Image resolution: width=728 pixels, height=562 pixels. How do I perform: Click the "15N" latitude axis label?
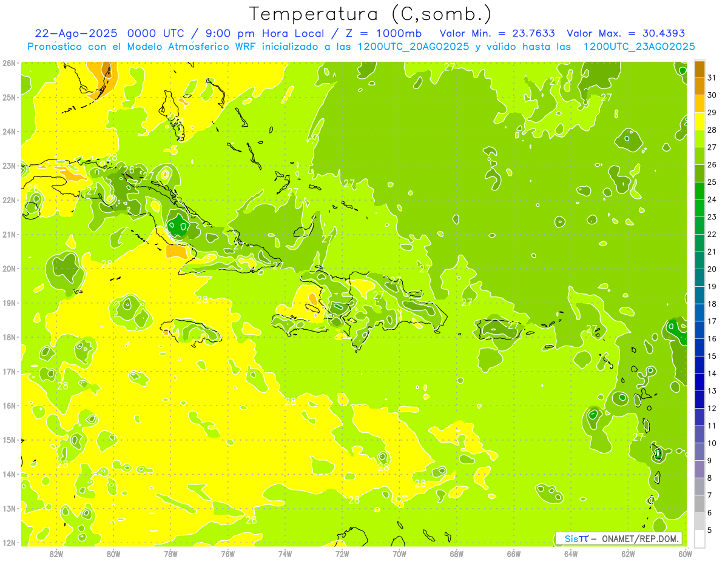coord(9,440)
